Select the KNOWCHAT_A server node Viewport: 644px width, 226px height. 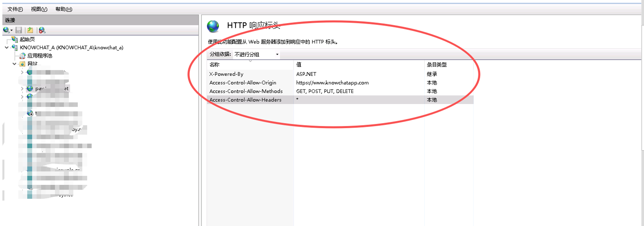click(71, 48)
